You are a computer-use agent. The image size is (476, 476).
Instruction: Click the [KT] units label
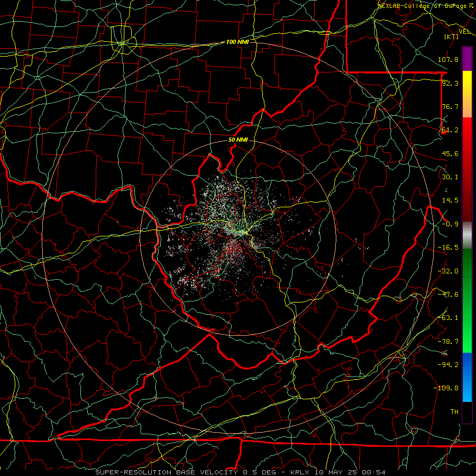452,36
